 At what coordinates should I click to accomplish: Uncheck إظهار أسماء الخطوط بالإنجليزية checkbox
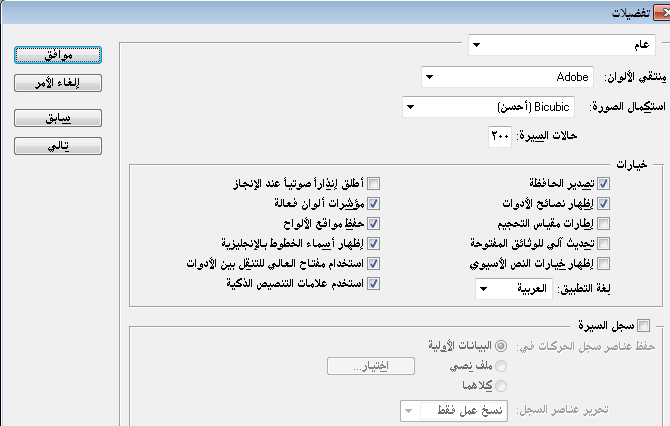374,244
